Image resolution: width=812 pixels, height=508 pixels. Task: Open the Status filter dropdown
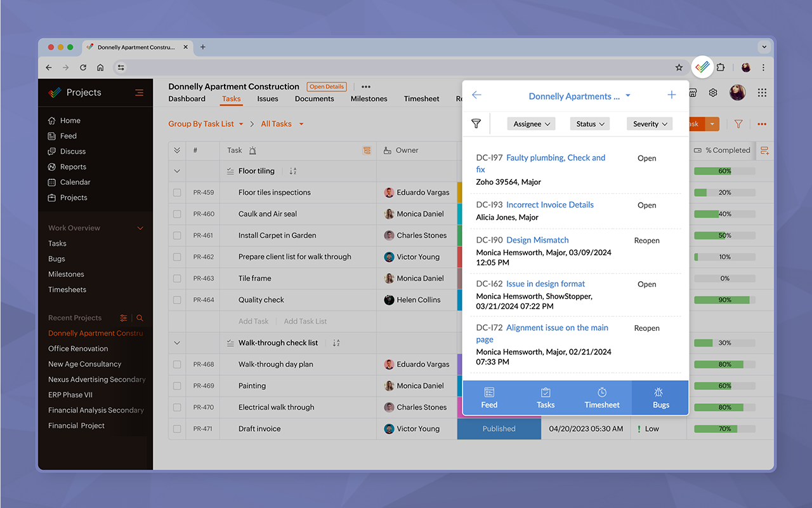click(x=590, y=124)
